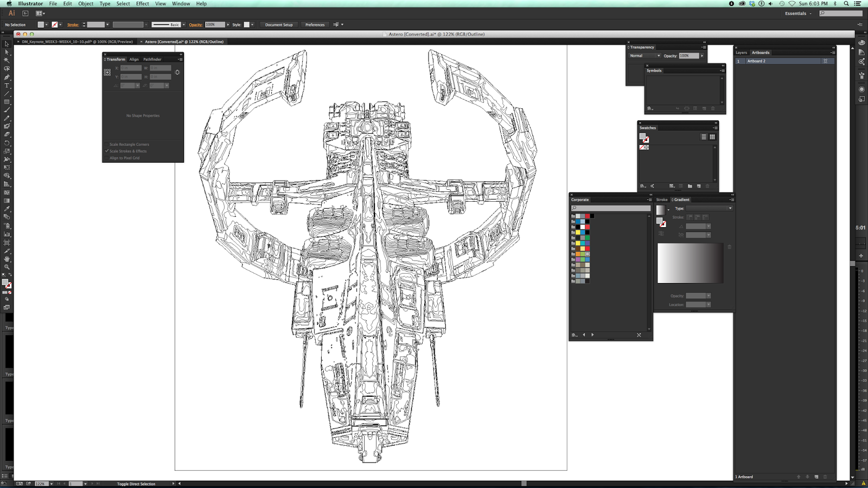This screenshot has height=488, width=868.
Task: Open the Normal blending mode dropdown
Action: point(644,56)
